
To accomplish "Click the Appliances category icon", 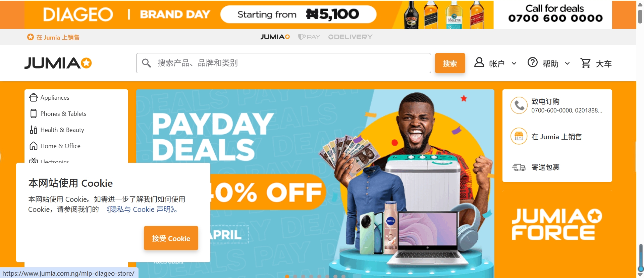I will (34, 97).
